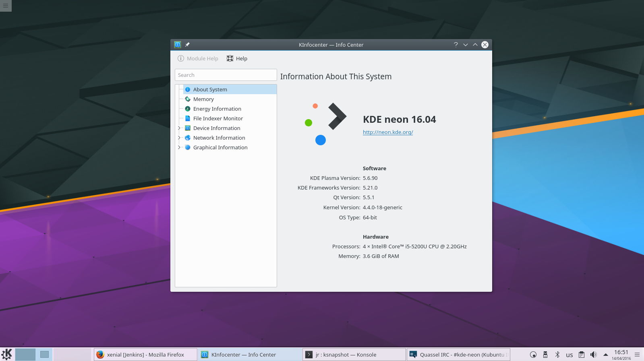
Task: Expand the Network Information tree node
Action: tap(179, 138)
